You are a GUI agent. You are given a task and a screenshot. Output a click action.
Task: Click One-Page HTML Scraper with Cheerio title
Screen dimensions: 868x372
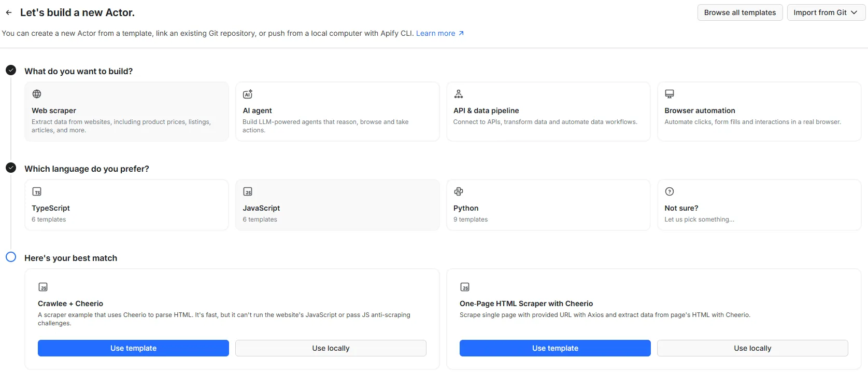526,304
